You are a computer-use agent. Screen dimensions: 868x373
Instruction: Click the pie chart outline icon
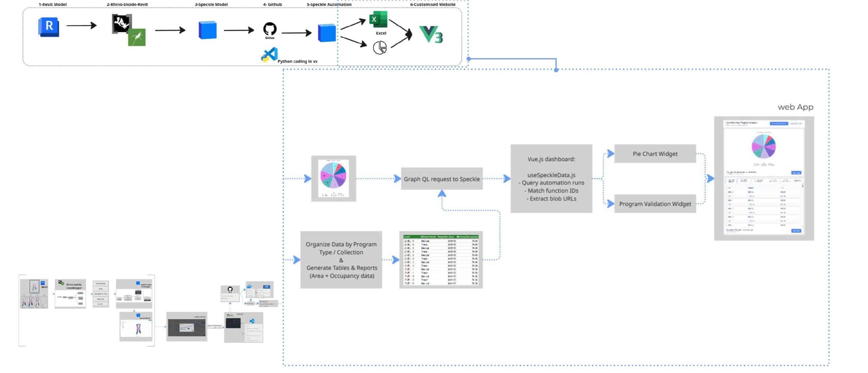pyautogui.click(x=380, y=48)
